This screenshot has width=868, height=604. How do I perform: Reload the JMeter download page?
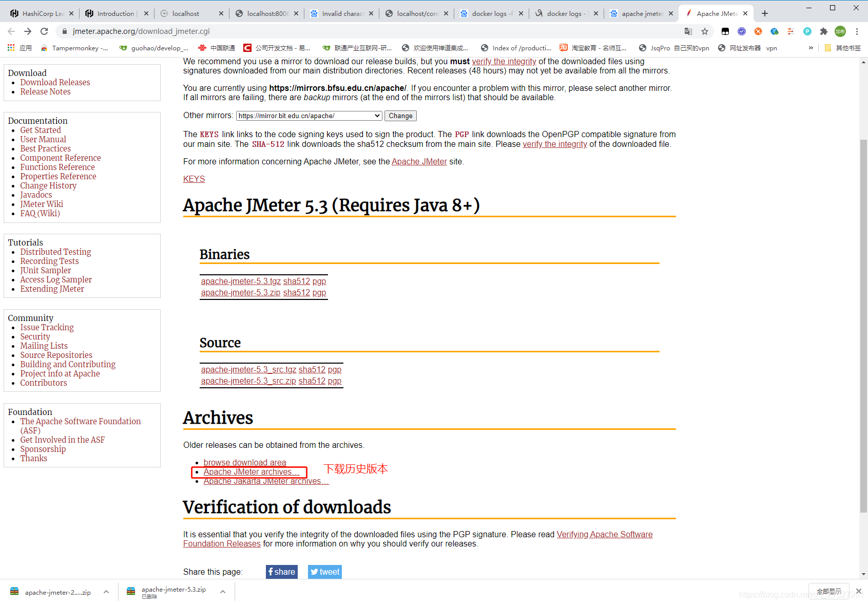point(44,31)
